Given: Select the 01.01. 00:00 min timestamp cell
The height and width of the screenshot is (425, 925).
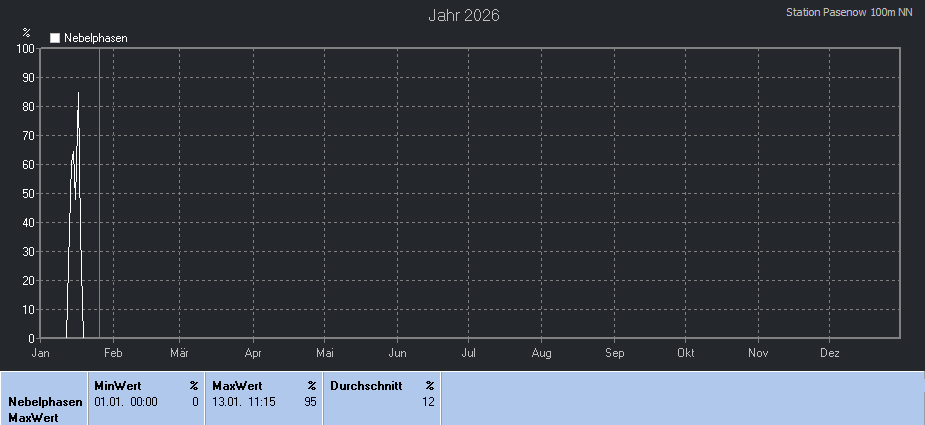Looking at the screenshot, I should [126, 401].
